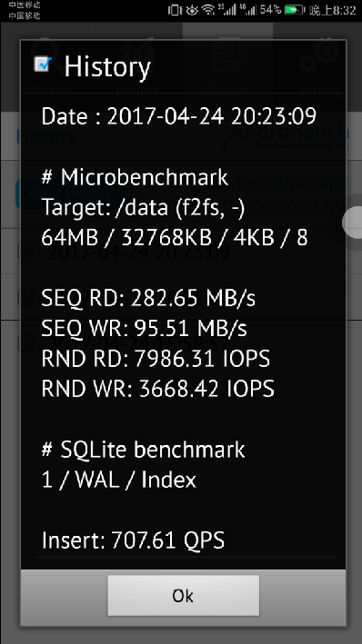Tap the Ok button
This screenshot has width=362, height=644.
183,595
